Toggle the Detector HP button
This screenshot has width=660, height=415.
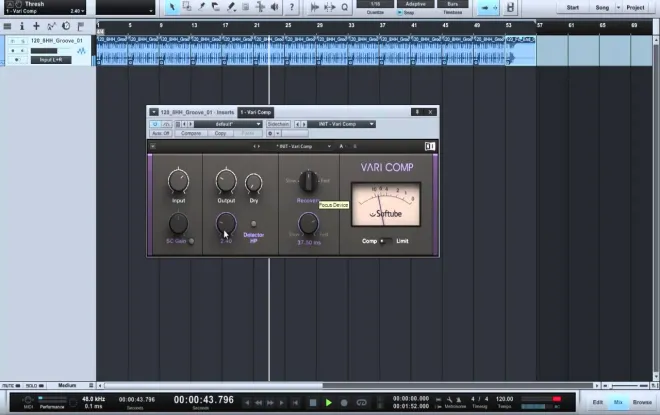coord(253,223)
